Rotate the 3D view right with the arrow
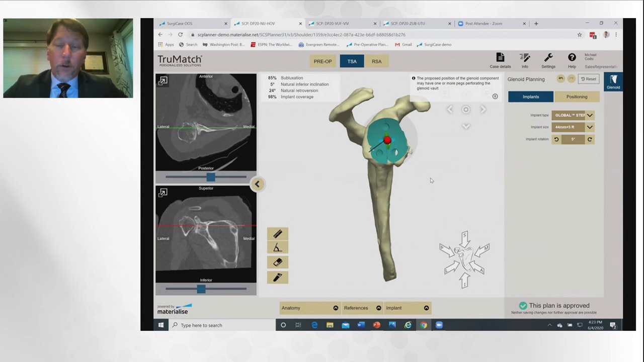 [483, 109]
